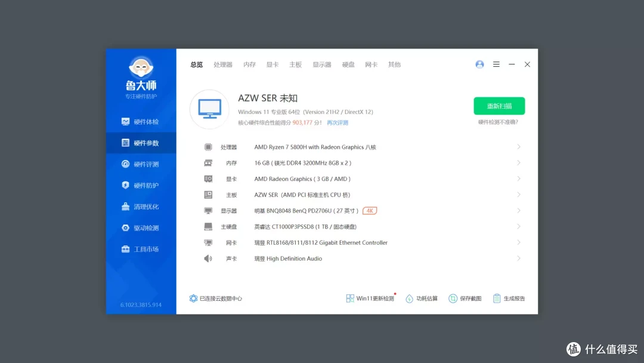The image size is (644, 363).
Task: Click the 已连接云数据中心 gear icon
Action: (x=193, y=299)
